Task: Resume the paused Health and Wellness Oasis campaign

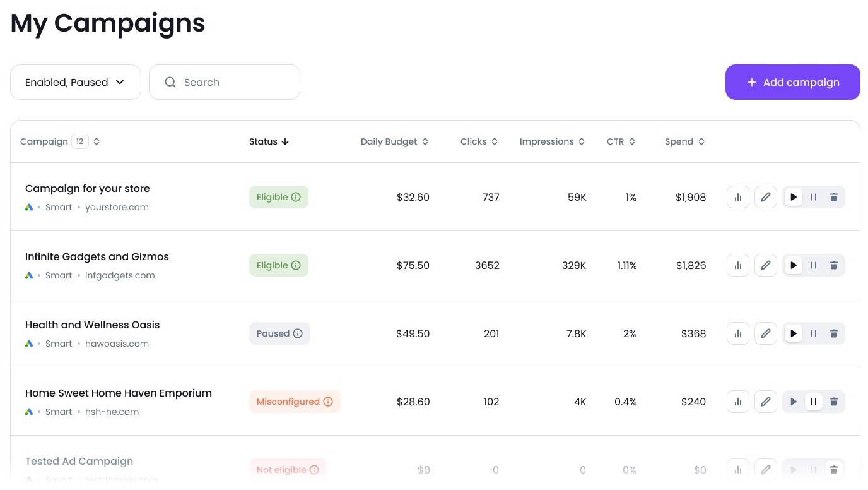Action: pos(794,333)
